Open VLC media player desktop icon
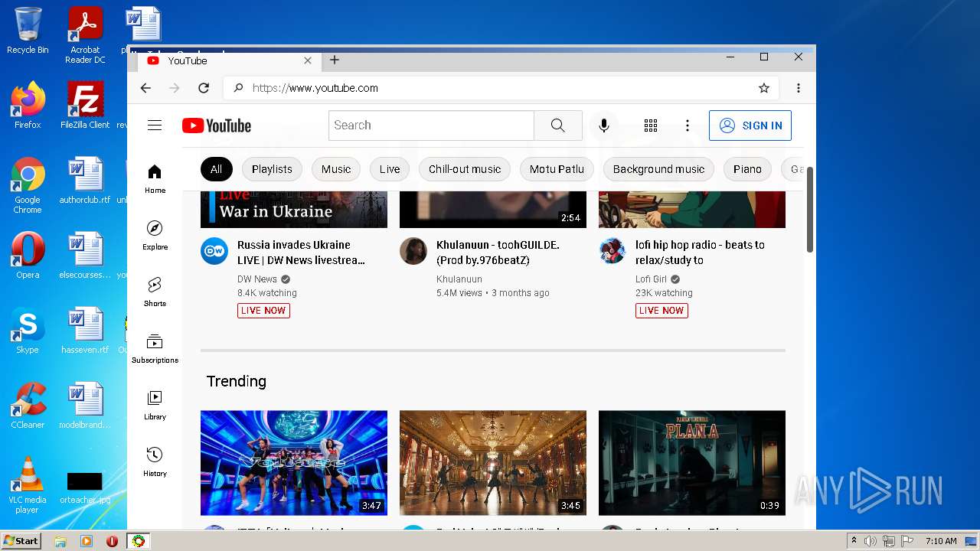The image size is (980, 551). pyautogui.click(x=28, y=485)
